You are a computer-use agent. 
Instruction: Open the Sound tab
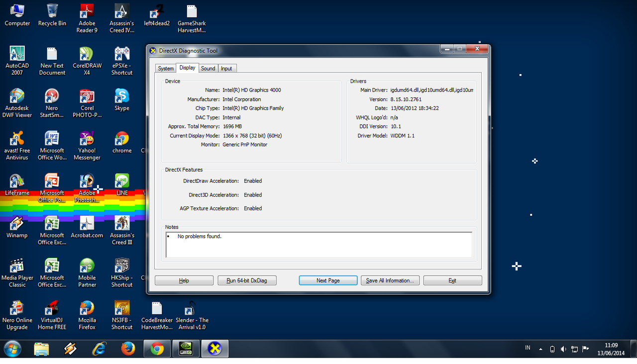[x=208, y=69]
